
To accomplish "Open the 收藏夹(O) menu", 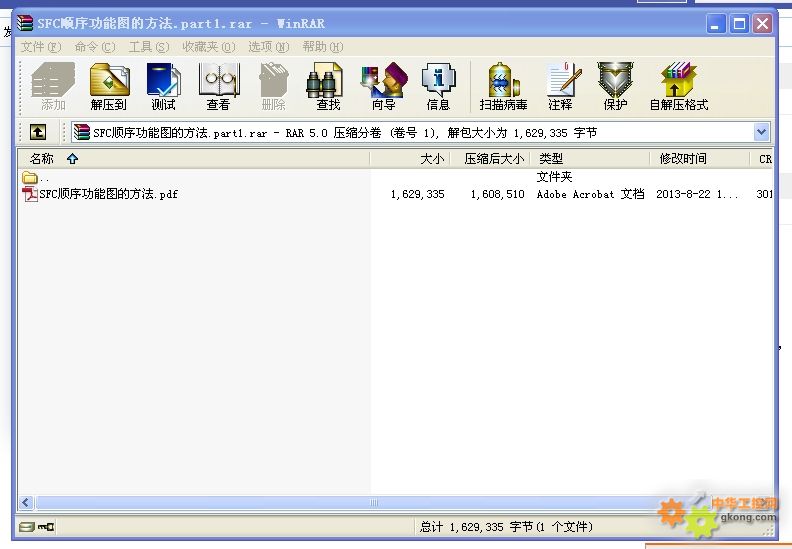I will [x=209, y=47].
